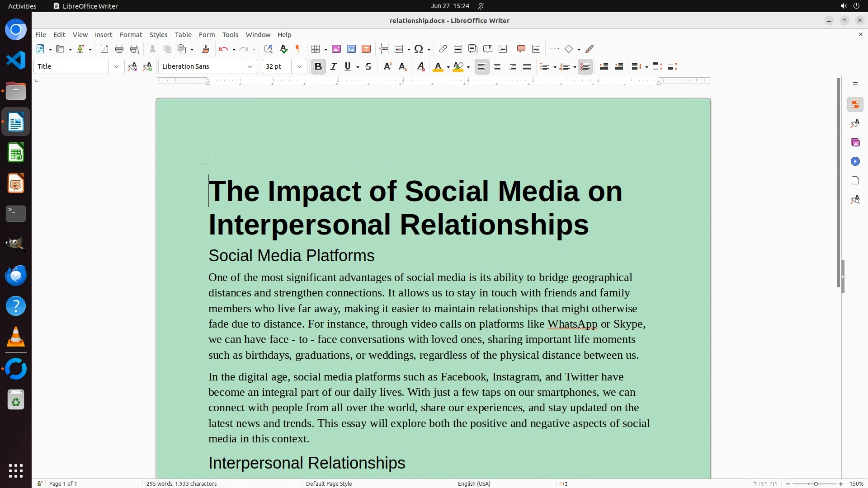This screenshot has height=488, width=868.
Task: Open the Navigator sidebar panel icon
Action: 855,161
